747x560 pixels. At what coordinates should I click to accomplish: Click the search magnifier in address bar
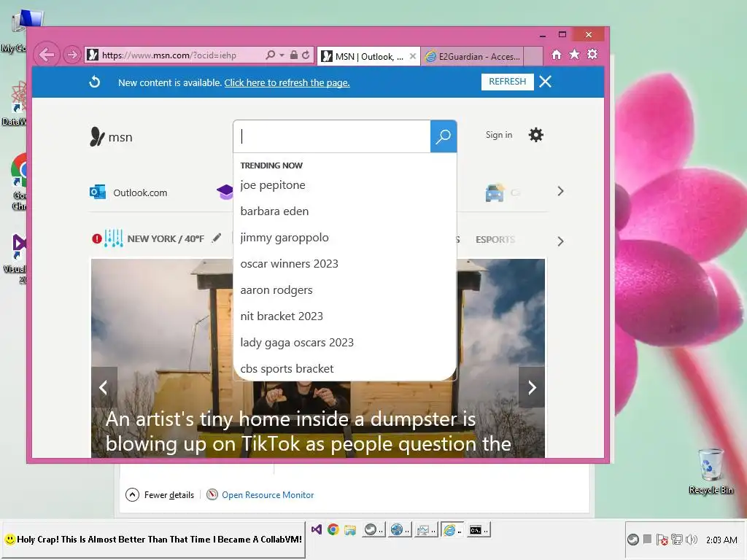pos(270,55)
